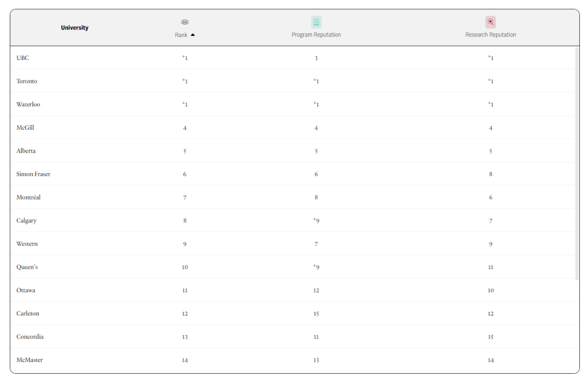Screen dimensions: 588x377
Task: Click Concordia's Rank value 13
Action: (x=185, y=337)
